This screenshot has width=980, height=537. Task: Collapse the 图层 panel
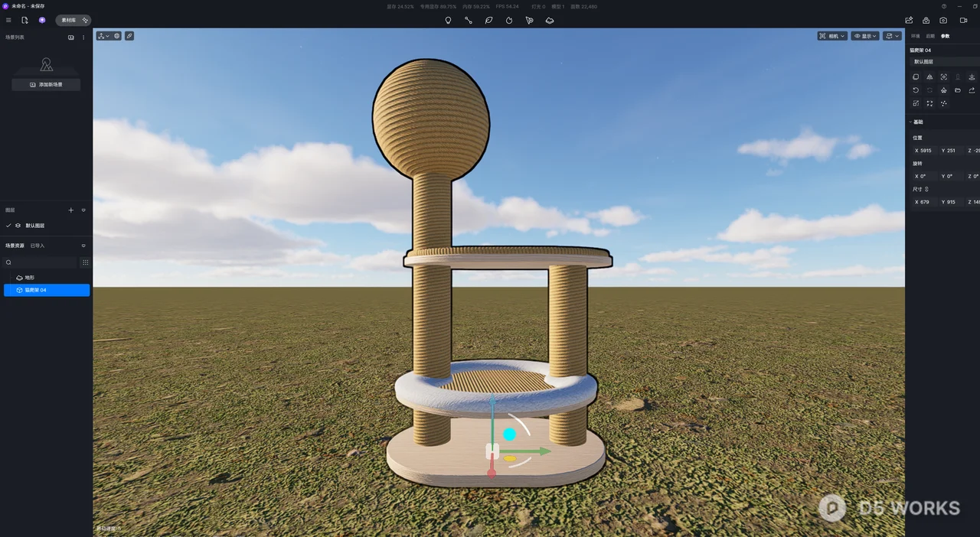click(83, 210)
